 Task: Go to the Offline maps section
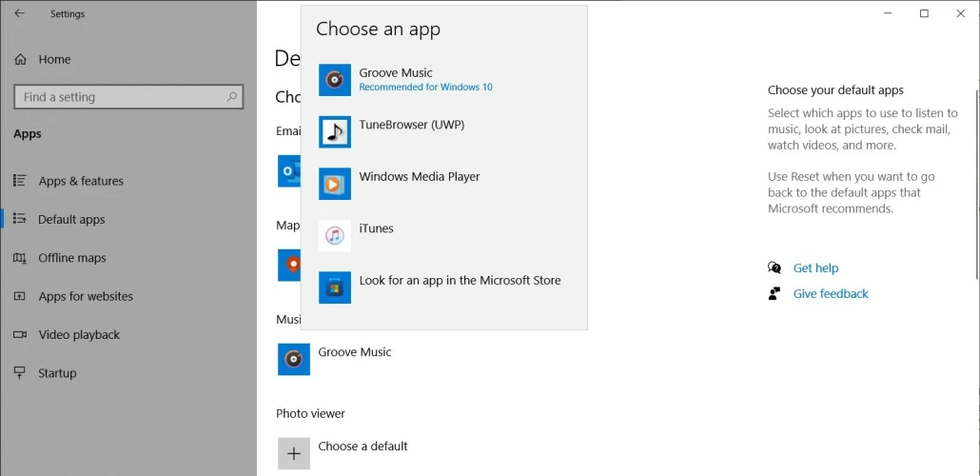point(72,258)
